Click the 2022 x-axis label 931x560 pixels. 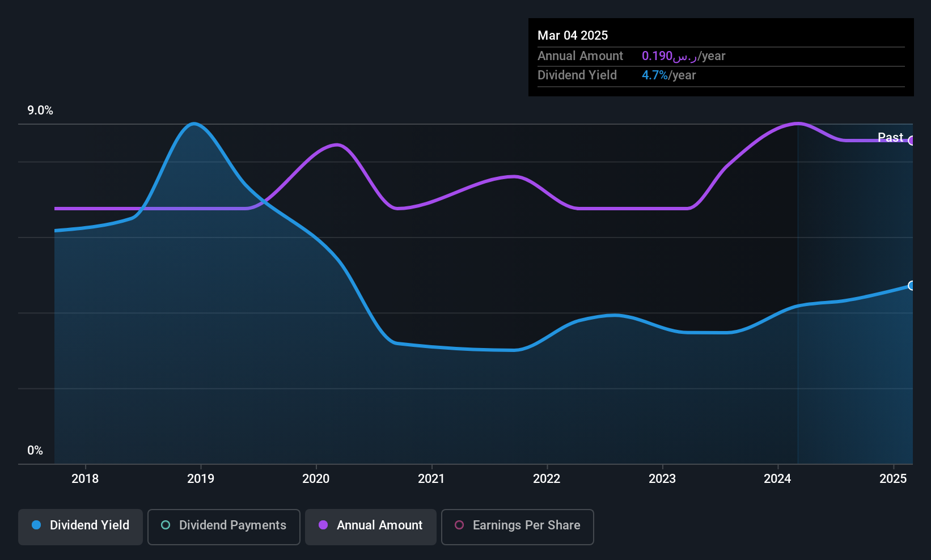547,479
